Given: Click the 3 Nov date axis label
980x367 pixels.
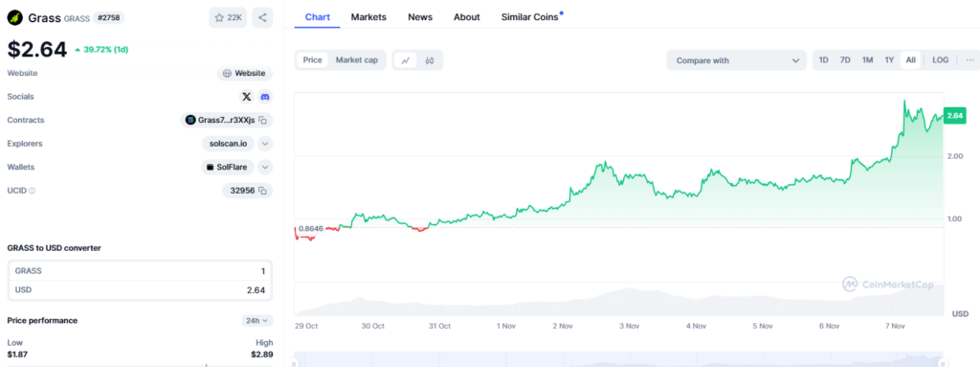Looking at the screenshot, I should [629, 326].
